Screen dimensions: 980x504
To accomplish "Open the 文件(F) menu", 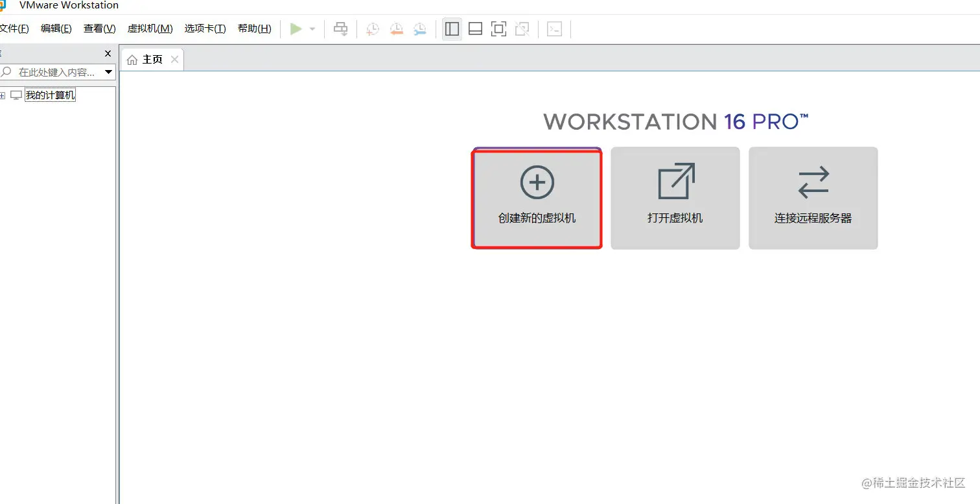I will (14, 29).
